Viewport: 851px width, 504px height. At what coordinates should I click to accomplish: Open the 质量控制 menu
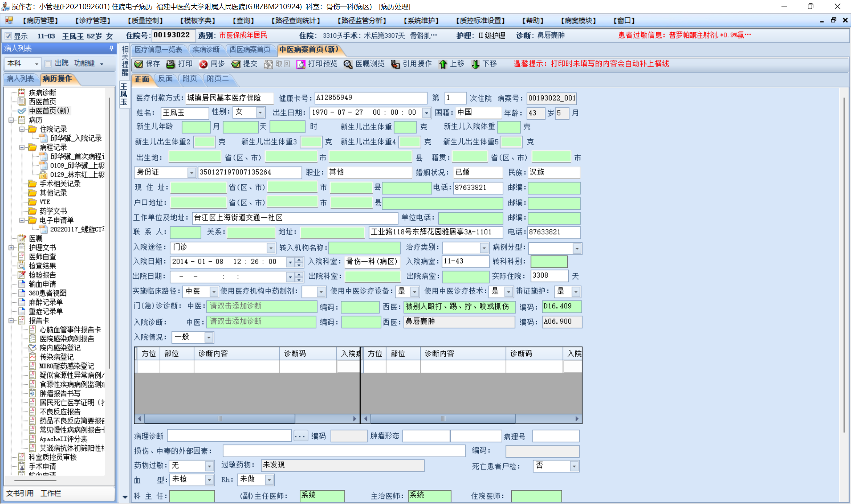pos(145,21)
